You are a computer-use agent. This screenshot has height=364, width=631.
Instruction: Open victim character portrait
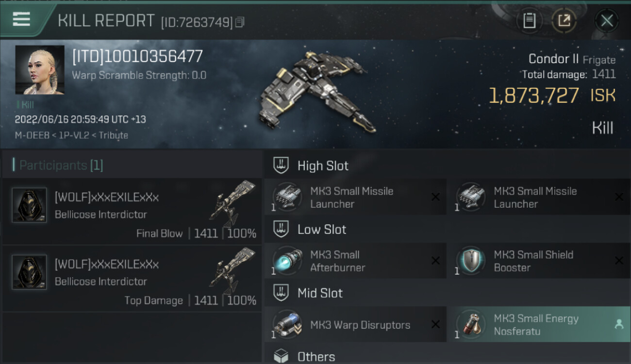(x=40, y=70)
